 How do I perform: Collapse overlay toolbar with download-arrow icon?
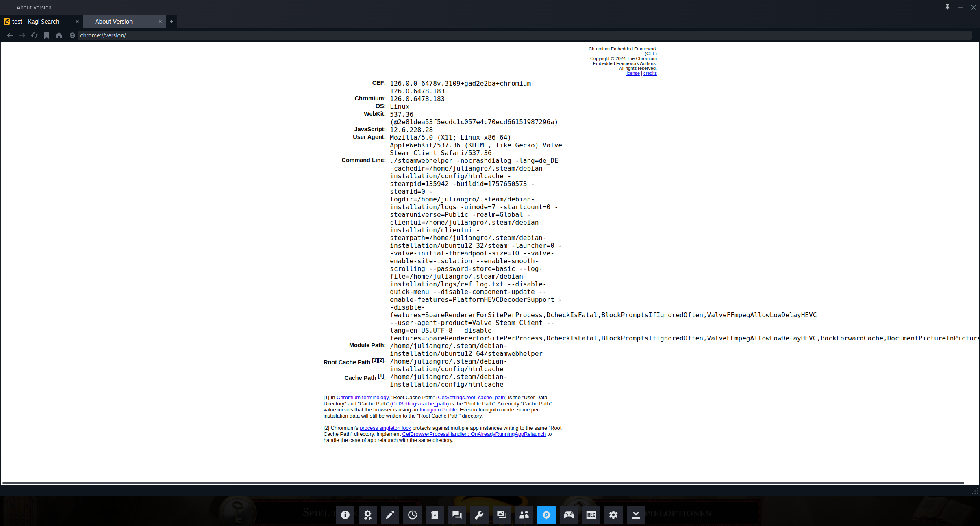click(x=636, y=515)
